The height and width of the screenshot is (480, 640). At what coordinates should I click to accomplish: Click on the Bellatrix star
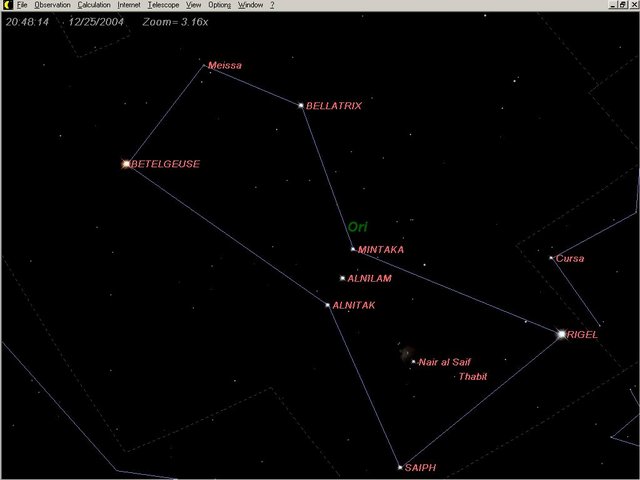tap(300, 105)
